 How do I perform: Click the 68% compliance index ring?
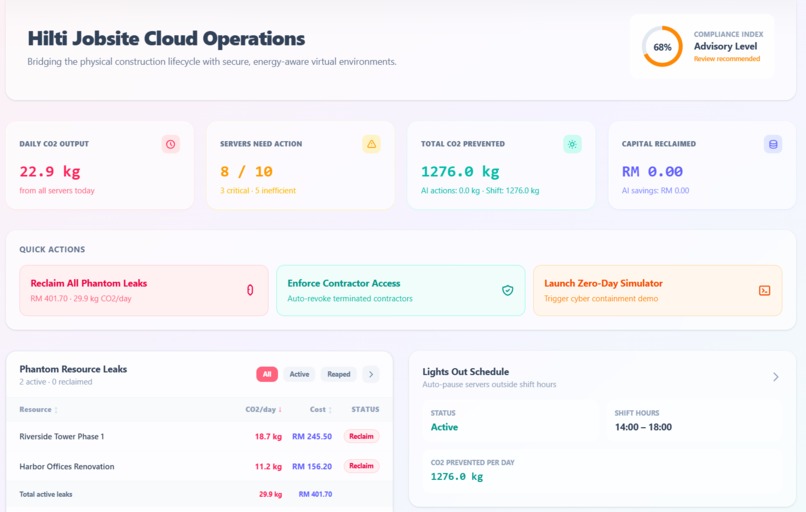coord(662,47)
